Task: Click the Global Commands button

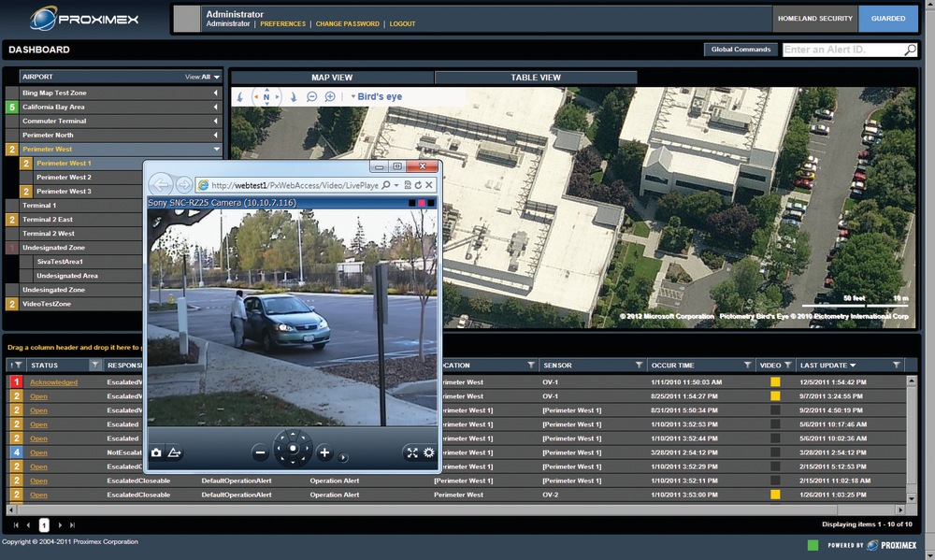Action: [x=741, y=49]
